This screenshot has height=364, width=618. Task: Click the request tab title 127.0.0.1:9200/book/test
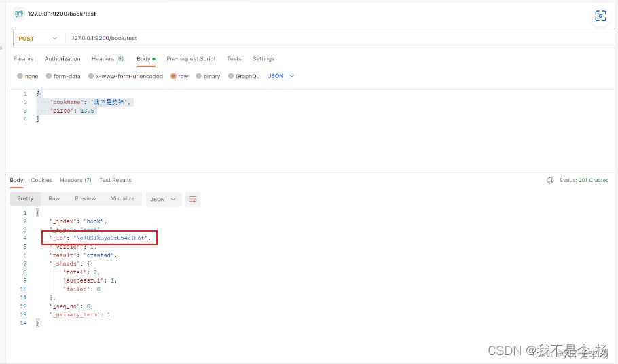click(62, 14)
